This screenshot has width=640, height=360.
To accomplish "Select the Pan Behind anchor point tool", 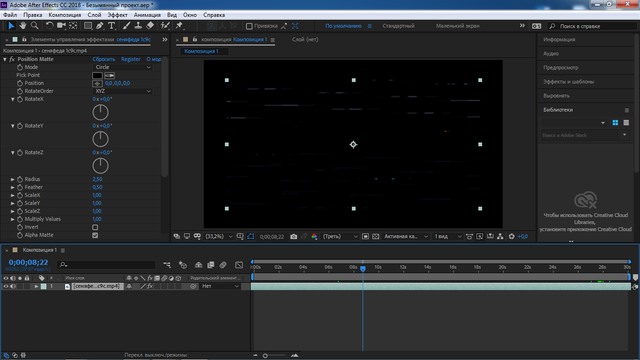I will [x=73, y=26].
